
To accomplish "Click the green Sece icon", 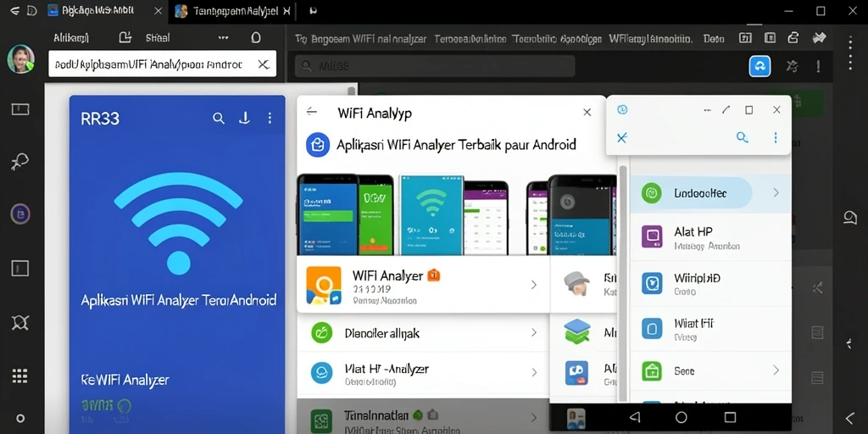I will (x=652, y=371).
